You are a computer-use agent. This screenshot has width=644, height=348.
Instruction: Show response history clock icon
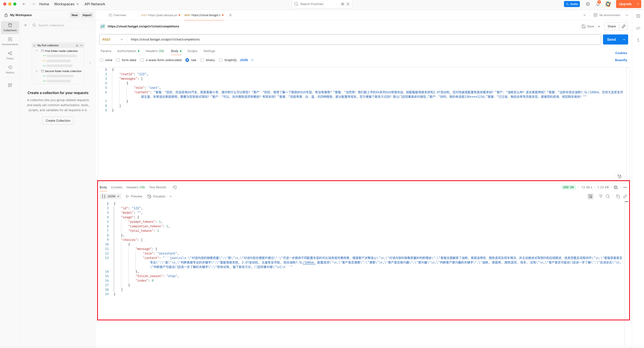click(175, 187)
